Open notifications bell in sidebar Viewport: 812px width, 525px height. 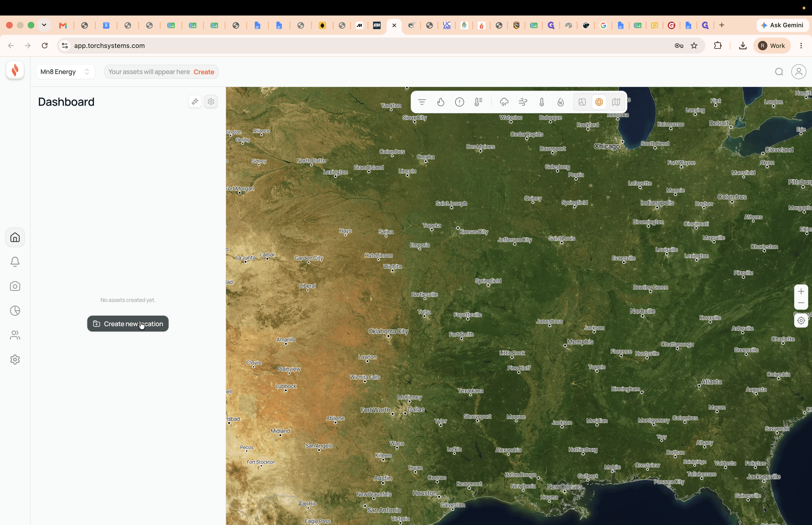[x=15, y=262]
